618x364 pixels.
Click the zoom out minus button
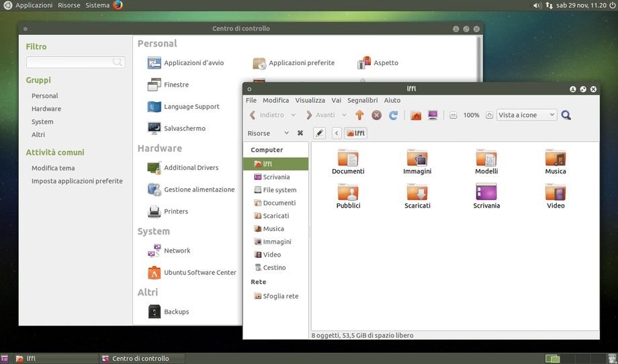(453, 116)
